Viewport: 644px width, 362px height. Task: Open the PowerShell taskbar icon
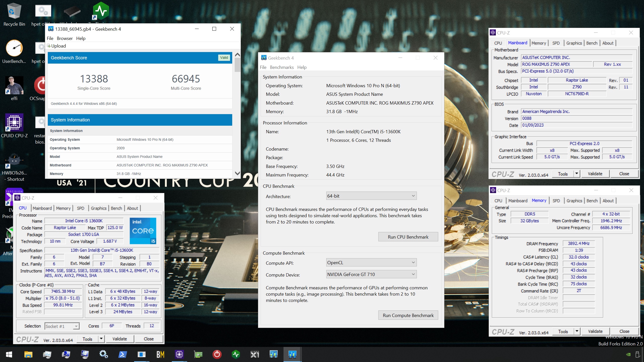[123, 354]
